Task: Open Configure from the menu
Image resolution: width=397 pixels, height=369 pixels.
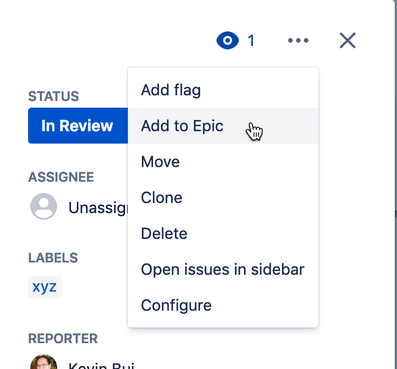Action: [x=223, y=305]
